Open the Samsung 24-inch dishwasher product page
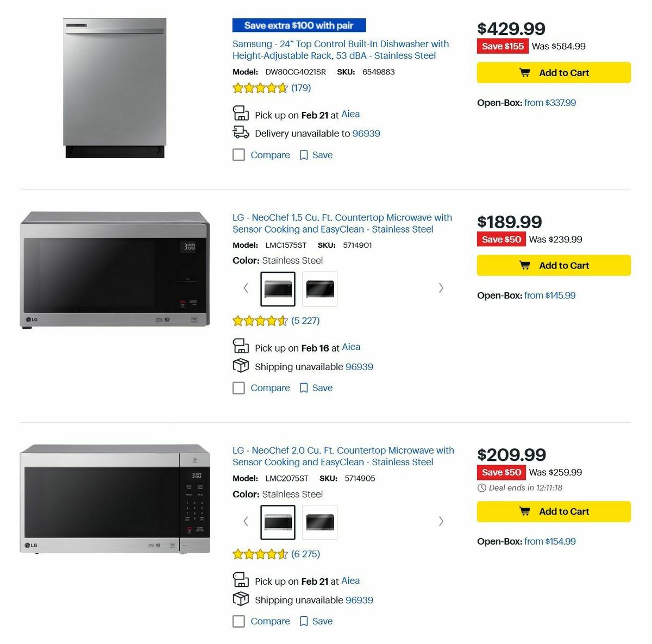The height and width of the screenshot is (644, 652). [x=341, y=49]
